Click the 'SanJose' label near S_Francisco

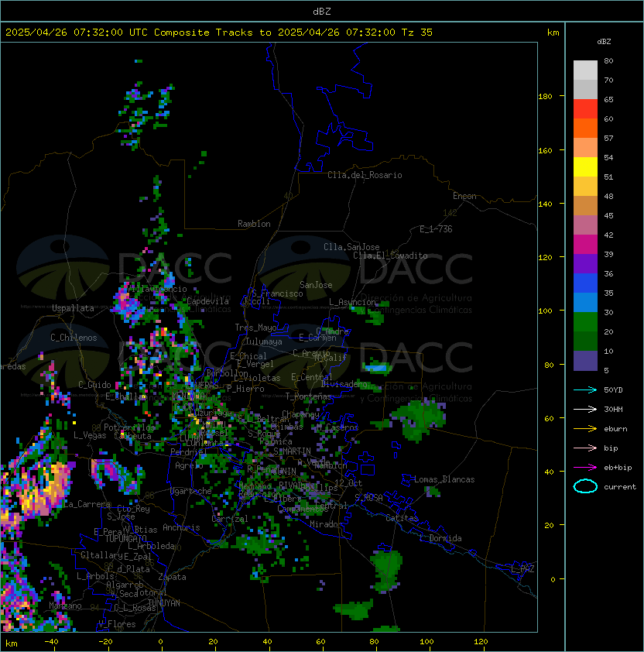pos(316,285)
